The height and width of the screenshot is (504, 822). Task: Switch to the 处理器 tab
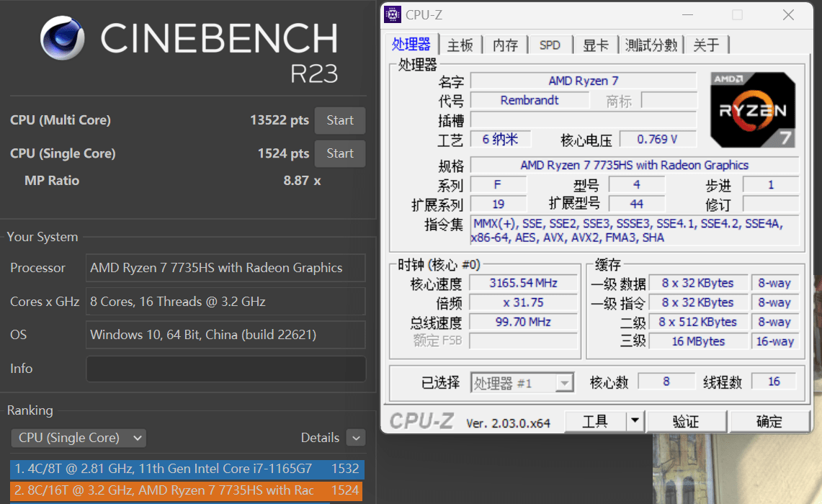(411, 45)
